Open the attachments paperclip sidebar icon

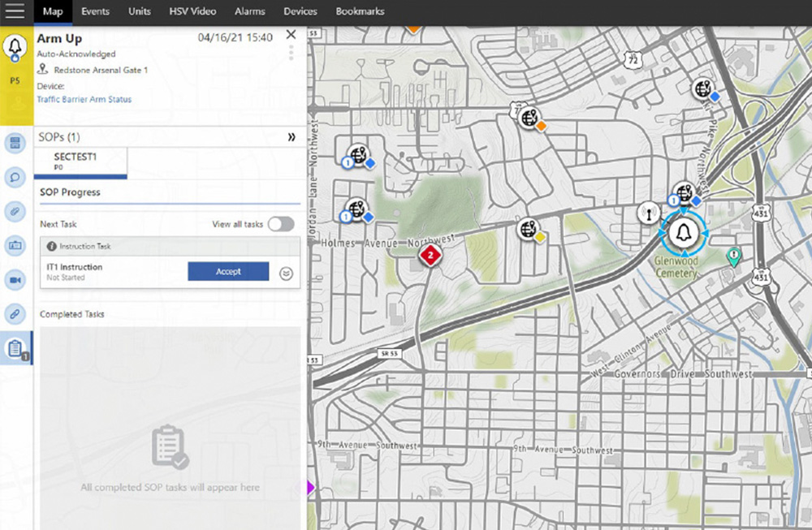point(15,211)
